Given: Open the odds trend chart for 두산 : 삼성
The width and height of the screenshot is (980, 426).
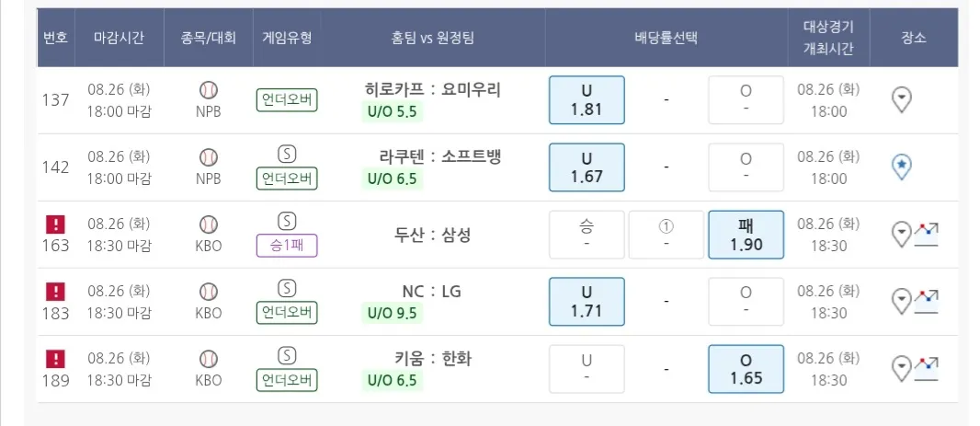Looking at the screenshot, I should [927, 235].
